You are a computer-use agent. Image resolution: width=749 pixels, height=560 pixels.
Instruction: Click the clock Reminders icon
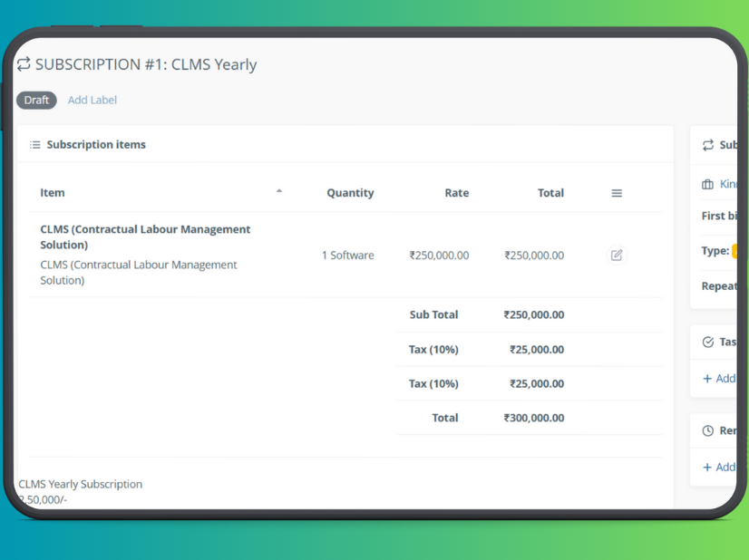click(708, 431)
